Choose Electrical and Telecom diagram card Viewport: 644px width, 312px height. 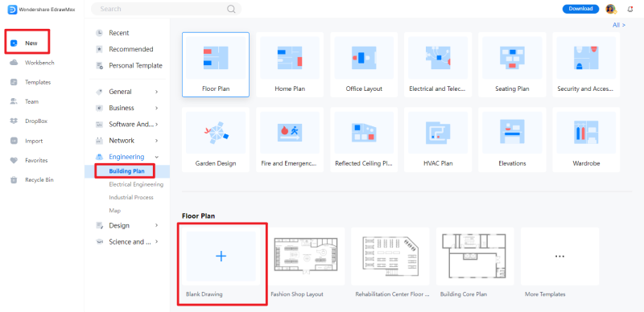point(438,64)
